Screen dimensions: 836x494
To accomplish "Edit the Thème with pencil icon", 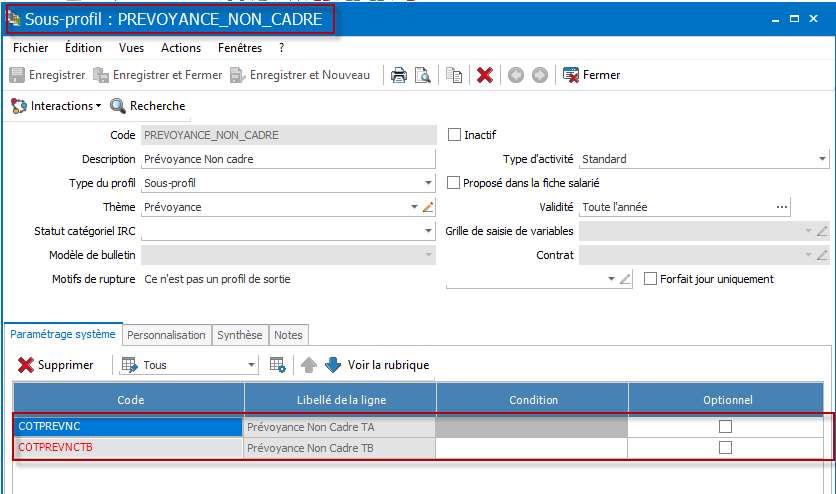I will pos(428,207).
